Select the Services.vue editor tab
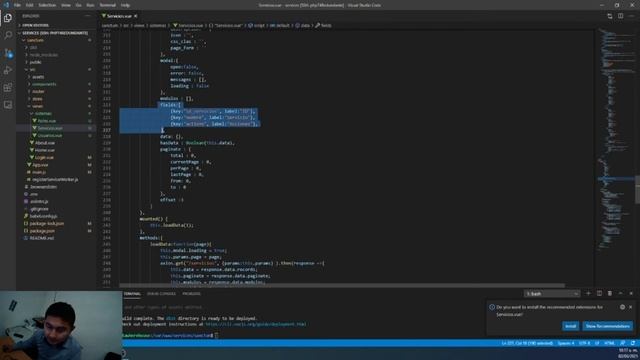Image resolution: width=640 pixels, height=360 pixels. pyautogui.click(x=120, y=16)
